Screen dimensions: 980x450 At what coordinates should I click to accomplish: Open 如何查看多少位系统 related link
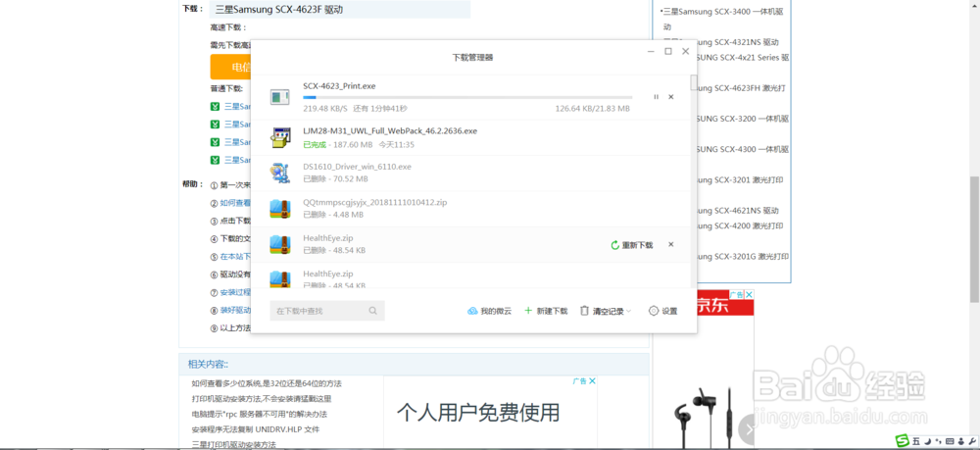[267, 383]
